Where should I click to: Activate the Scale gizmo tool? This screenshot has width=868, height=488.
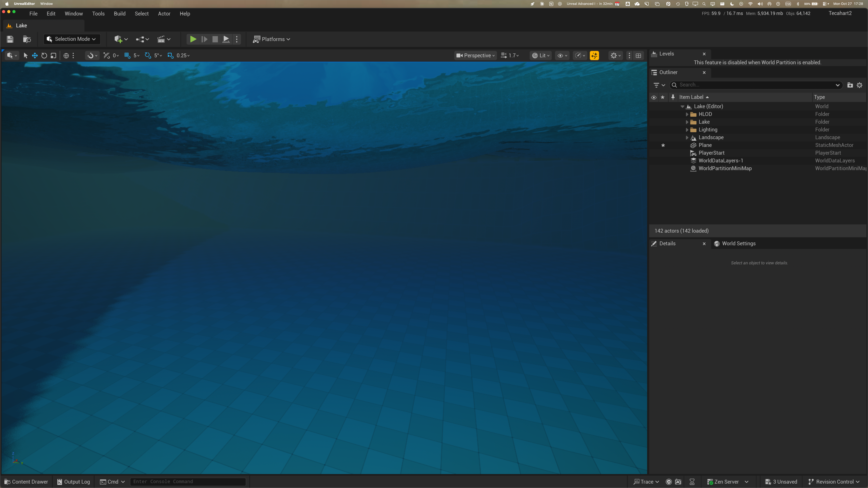(53, 56)
